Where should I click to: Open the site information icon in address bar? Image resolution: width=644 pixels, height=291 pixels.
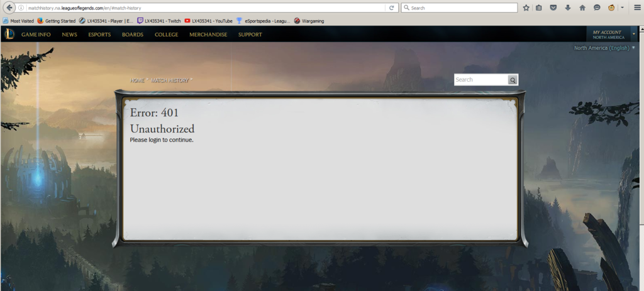pos(21,8)
